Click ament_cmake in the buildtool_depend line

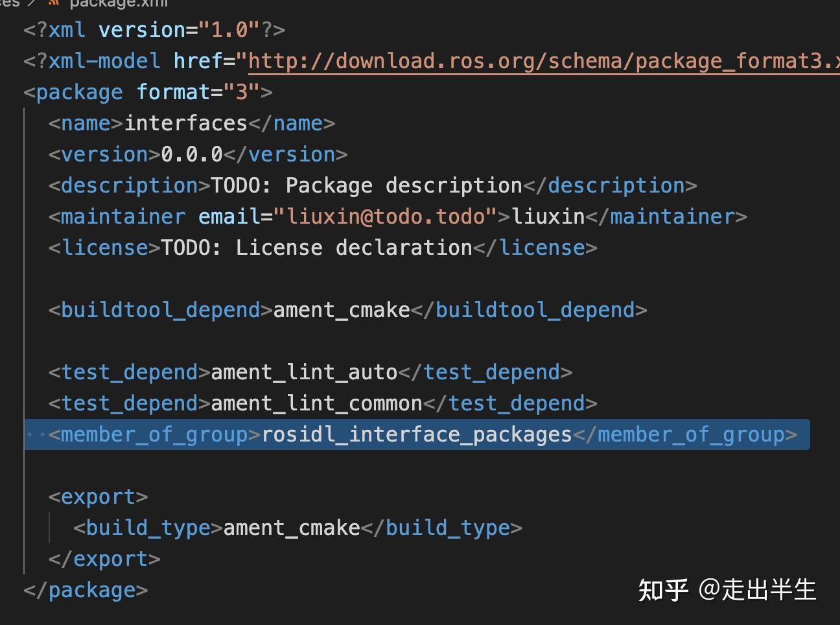pyautogui.click(x=342, y=310)
